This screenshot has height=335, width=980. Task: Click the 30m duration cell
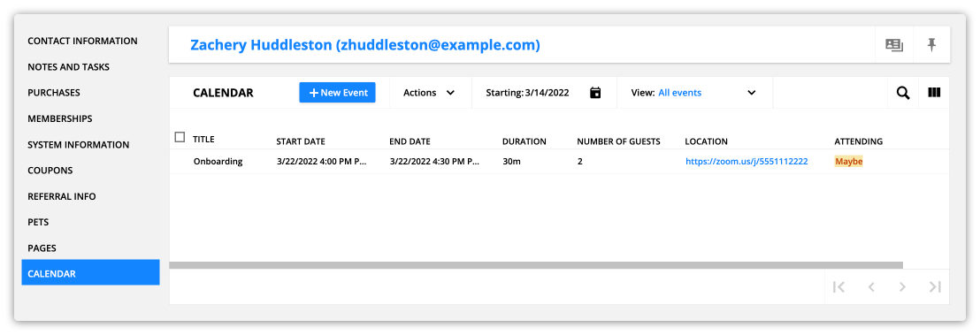(x=512, y=161)
